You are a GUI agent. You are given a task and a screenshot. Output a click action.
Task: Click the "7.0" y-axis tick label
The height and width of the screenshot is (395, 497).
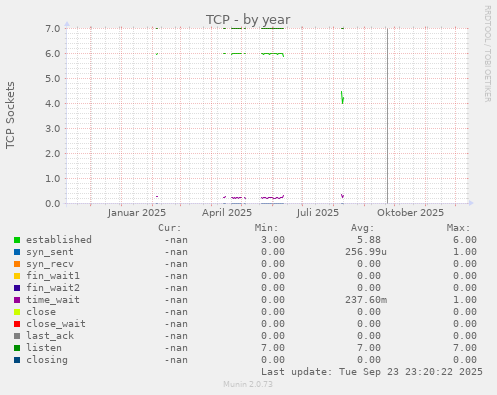tap(53, 28)
